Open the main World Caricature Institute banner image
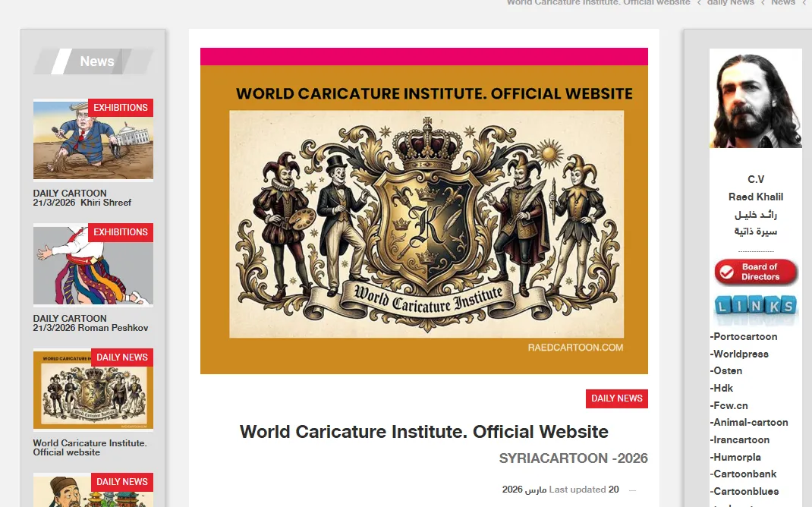812x507 pixels. (424, 211)
